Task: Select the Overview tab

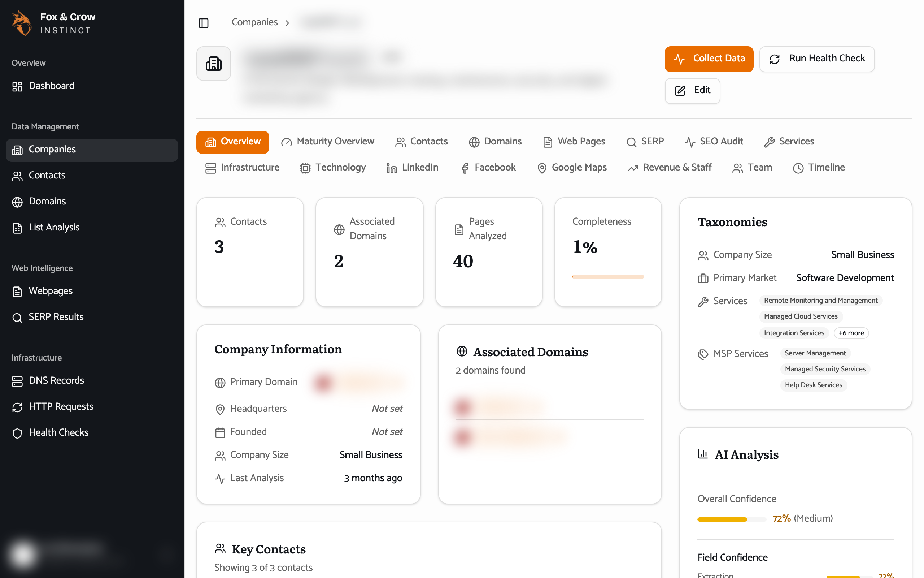Action: pyautogui.click(x=232, y=142)
